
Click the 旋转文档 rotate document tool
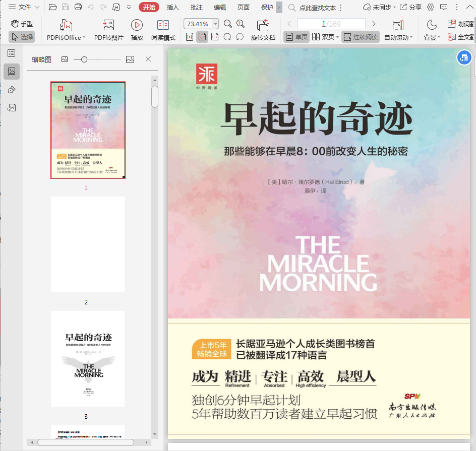263,30
